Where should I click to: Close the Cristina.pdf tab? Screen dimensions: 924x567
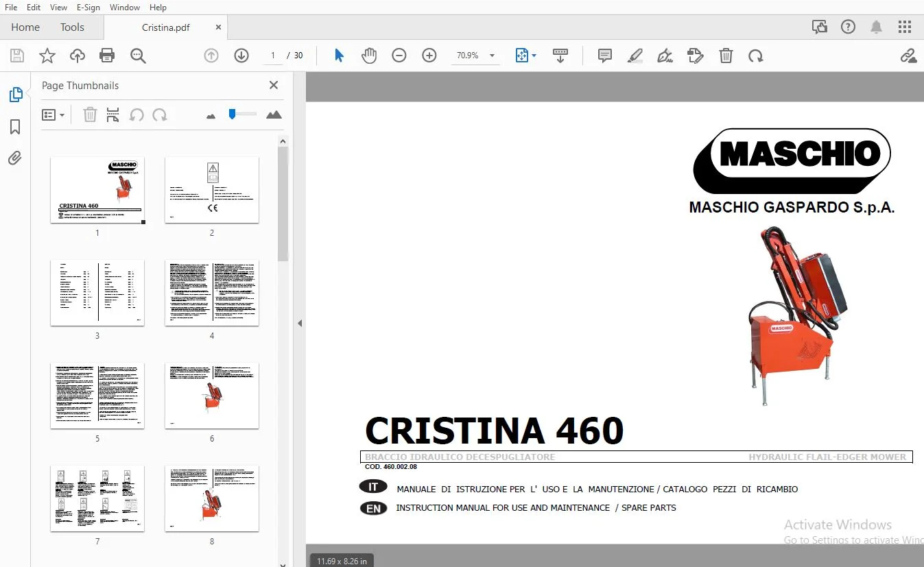(218, 27)
